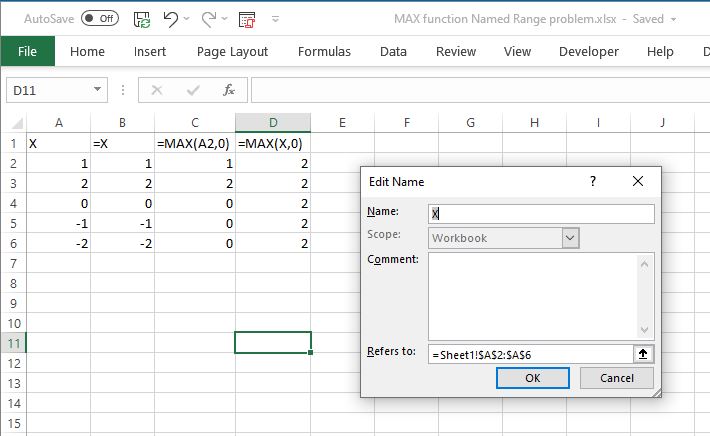Click cell A1 containing X

pos(58,144)
